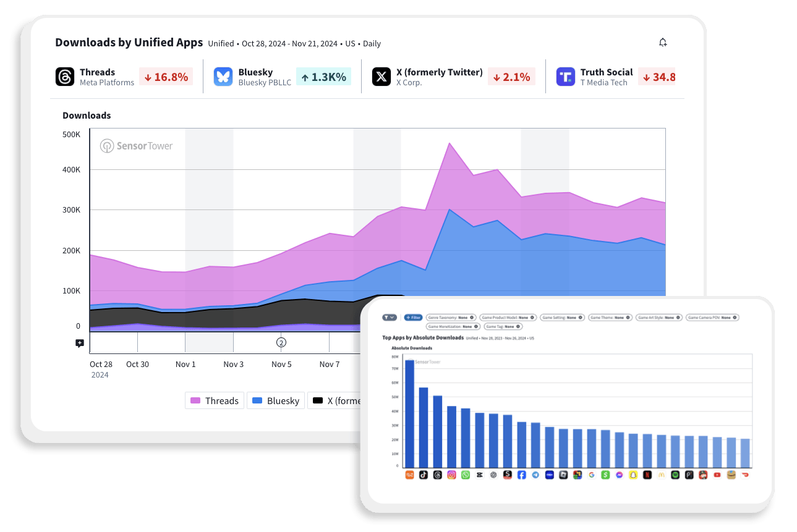Remove the Game Camera POV filter

pyautogui.click(x=736, y=318)
